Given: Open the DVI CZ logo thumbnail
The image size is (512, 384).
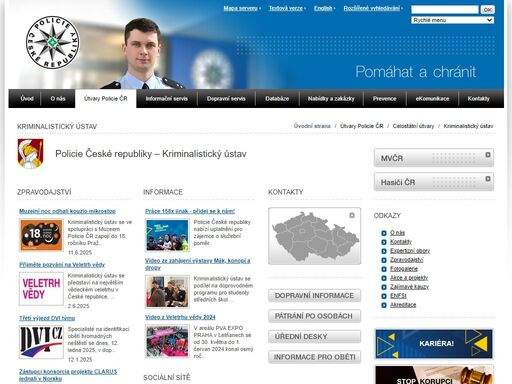Looking at the screenshot, I should point(41,342).
